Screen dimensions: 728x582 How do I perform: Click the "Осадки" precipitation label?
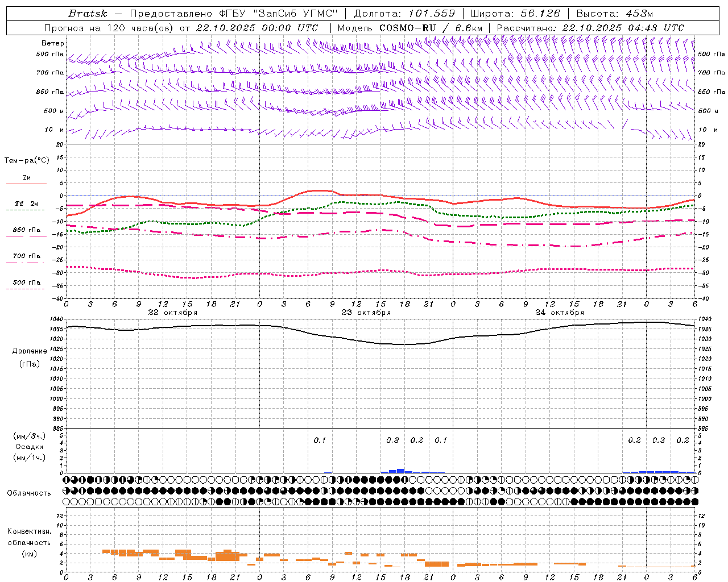pos(29,447)
